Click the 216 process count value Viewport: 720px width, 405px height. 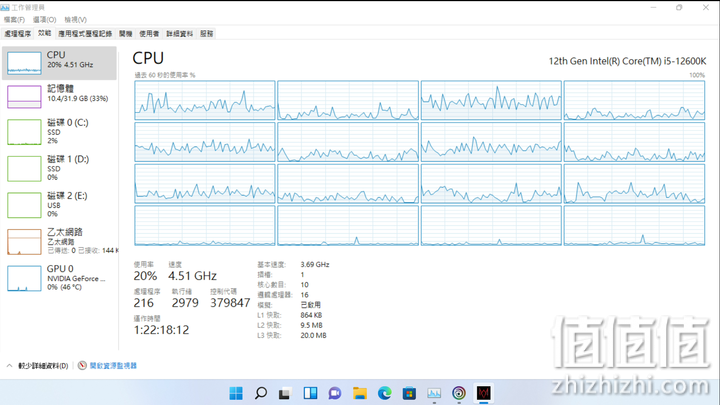pos(144,303)
